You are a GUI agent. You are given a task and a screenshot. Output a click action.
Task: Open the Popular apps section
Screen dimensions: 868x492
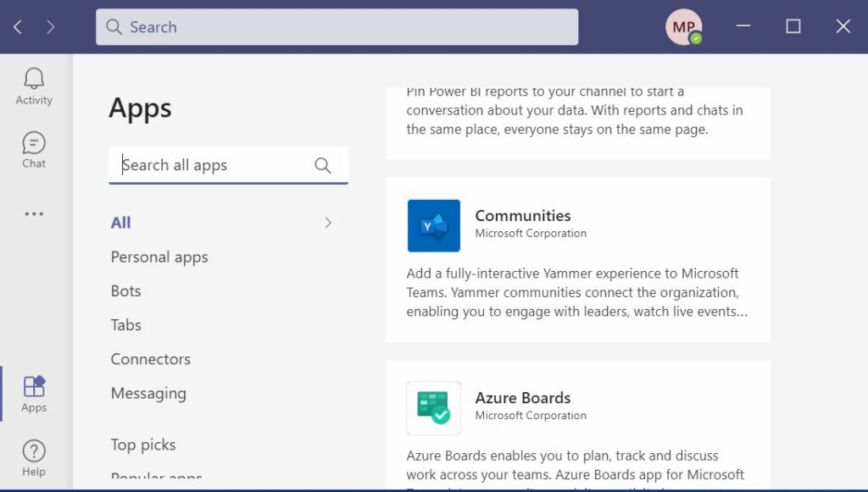(156, 477)
